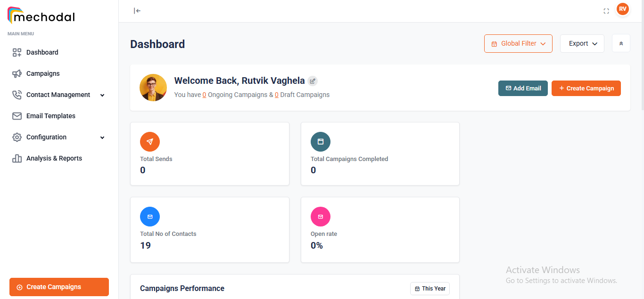Open the Export dropdown
Image resolution: width=644 pixels, height=299 pixels.
(582, 43)
